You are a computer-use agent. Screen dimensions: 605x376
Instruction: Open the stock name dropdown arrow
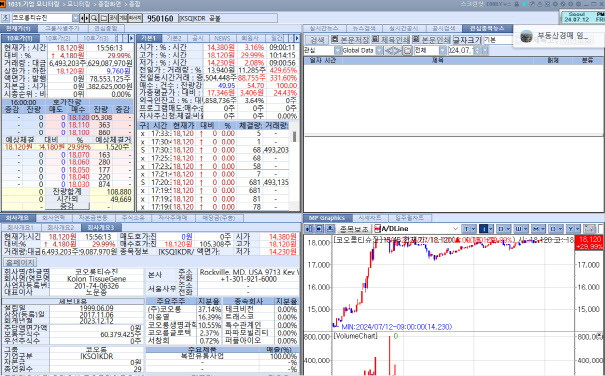75,18
